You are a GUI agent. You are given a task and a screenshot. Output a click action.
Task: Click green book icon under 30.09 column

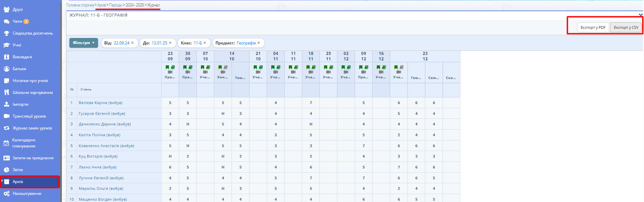190,67
